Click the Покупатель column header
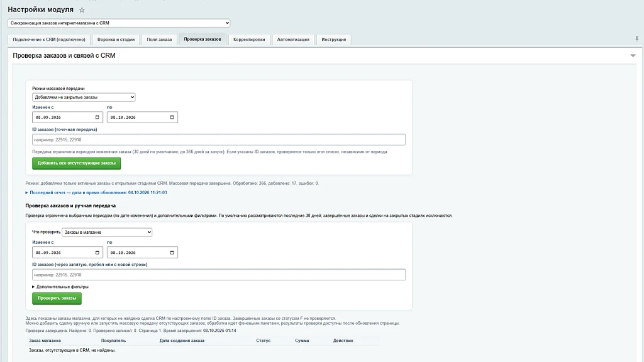 coord(113,341)
